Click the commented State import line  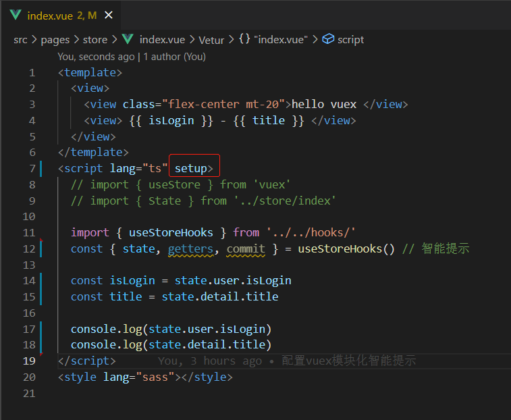(x=203, y=201)
